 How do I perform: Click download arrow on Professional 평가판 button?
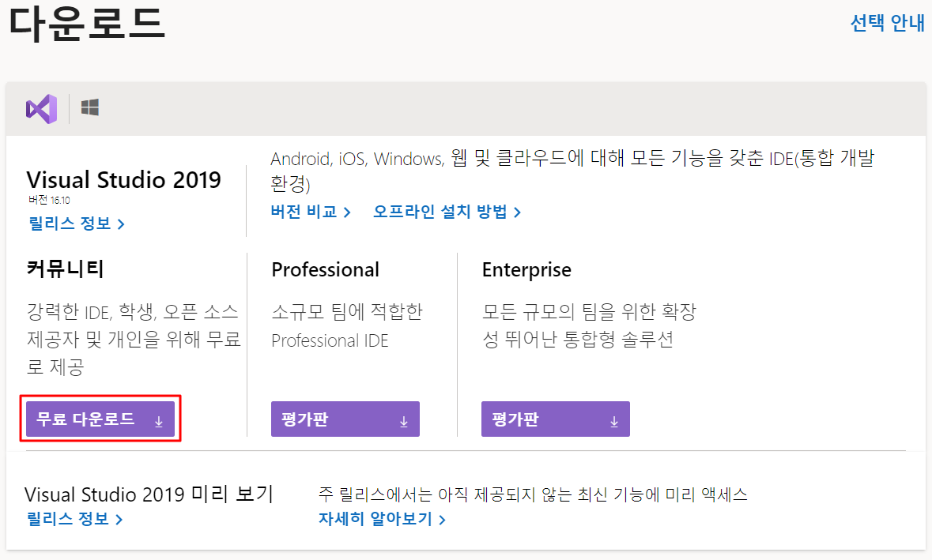404,421
